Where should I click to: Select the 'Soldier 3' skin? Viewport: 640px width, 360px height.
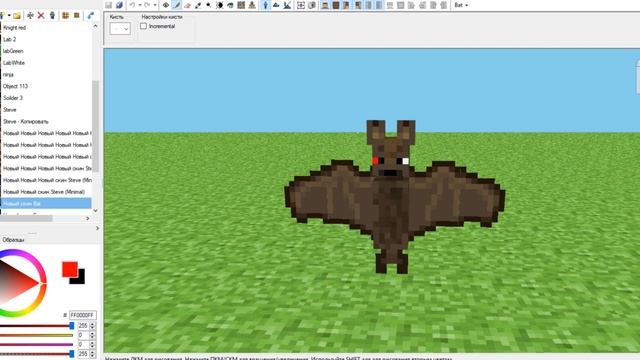pos(13,98)
